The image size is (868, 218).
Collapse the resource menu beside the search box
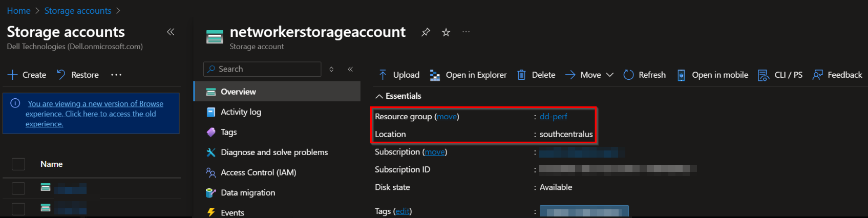point(350,69)
